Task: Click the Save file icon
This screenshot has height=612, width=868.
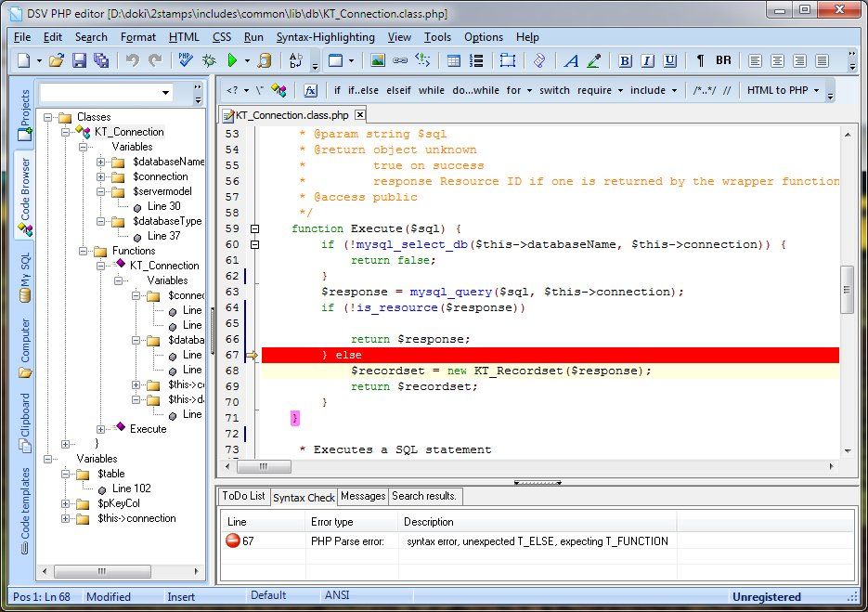Action: tap(79, 61)
